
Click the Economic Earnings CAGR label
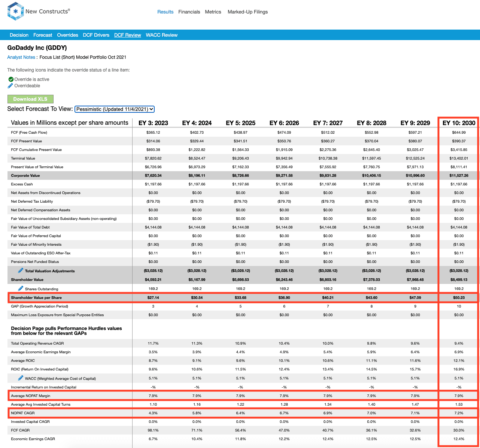pyautogui.click(x=33, y=439)
